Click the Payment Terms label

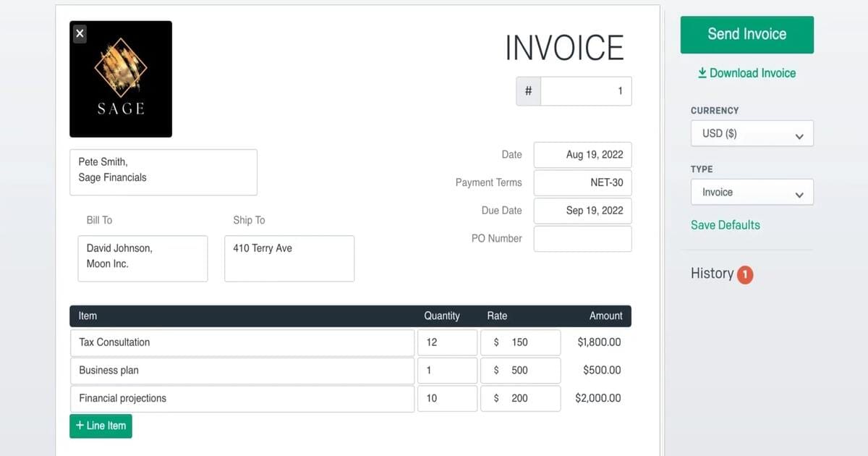[488, 183]
